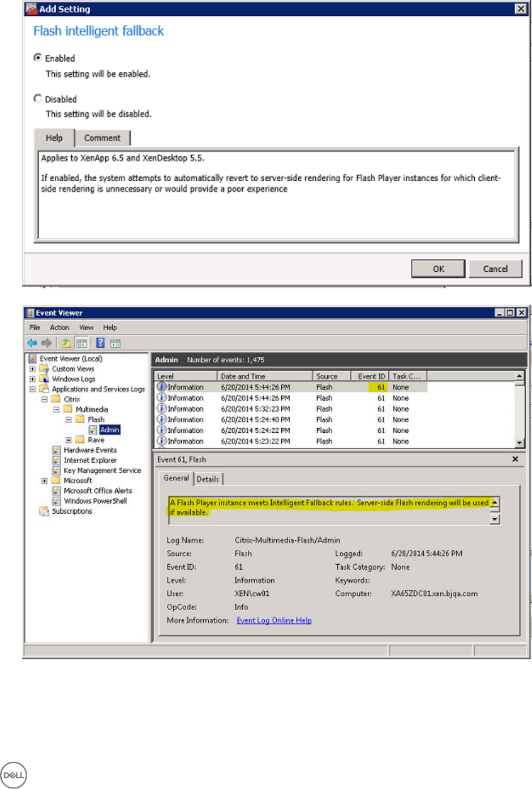This screenshot has width=532, height=789.
Task: Click the Rave folder icon
Action: click(x=80, y=440)
